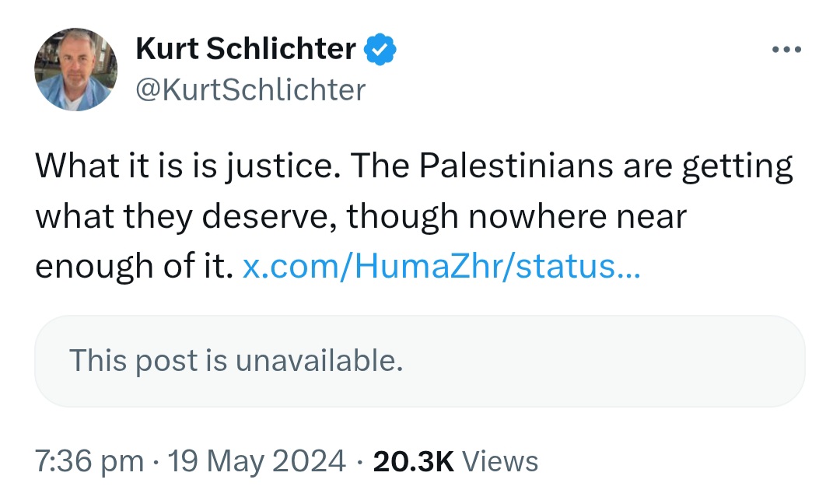Click the 'This post is unavailable' card
This screenshot has width=840, height=504.
tap(419, 361)
